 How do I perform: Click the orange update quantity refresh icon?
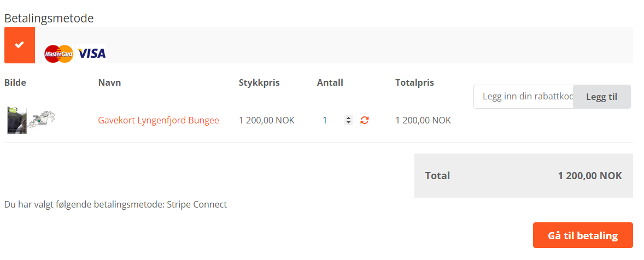click(364, 120)
